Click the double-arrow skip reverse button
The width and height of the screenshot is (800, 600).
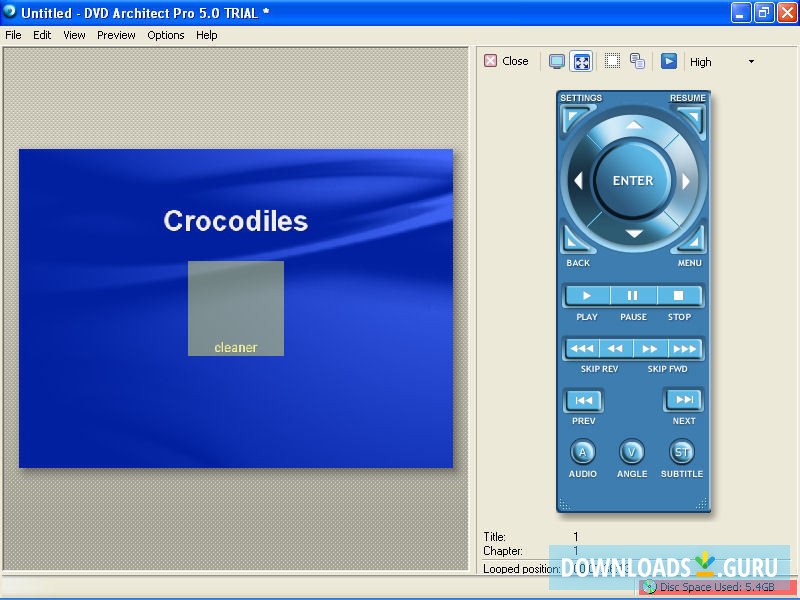pyautogui.click(x=615, y=349)
